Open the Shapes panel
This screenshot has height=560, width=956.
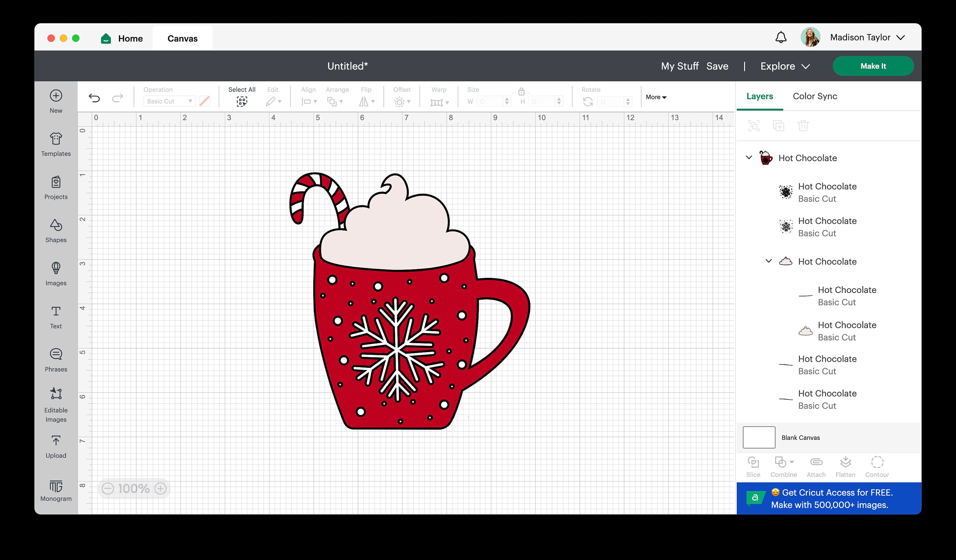55,231
